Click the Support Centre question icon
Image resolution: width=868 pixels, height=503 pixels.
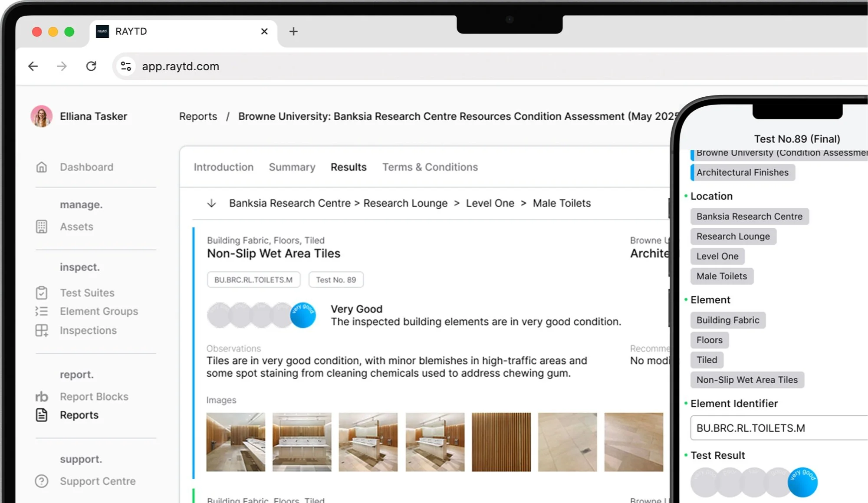(x=41, y=481)
